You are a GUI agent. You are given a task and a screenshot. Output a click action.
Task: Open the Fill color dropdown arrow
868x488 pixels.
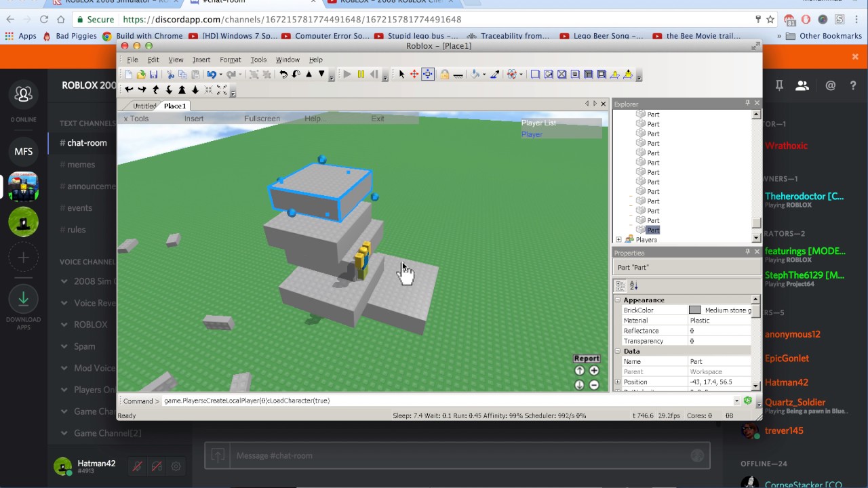[x=484, y=75]
